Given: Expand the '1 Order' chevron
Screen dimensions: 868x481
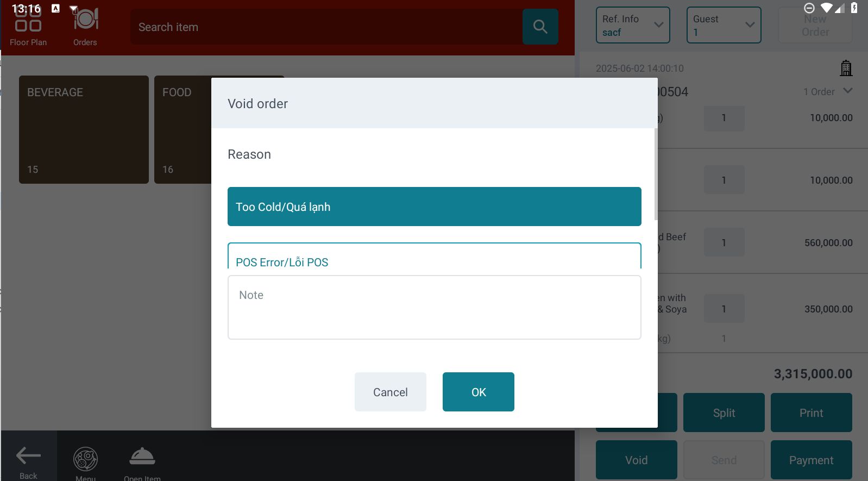Looking at the screenshot, I should pos(847,91).
